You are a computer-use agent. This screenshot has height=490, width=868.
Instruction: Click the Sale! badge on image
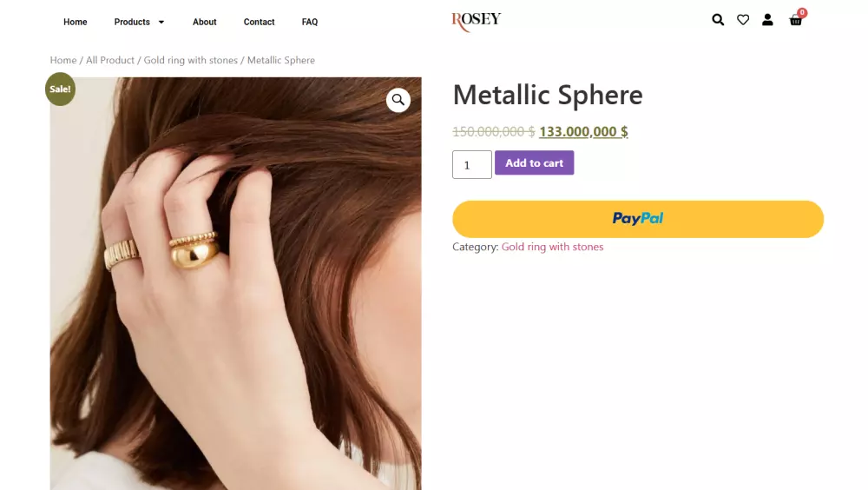coord(61,89)
